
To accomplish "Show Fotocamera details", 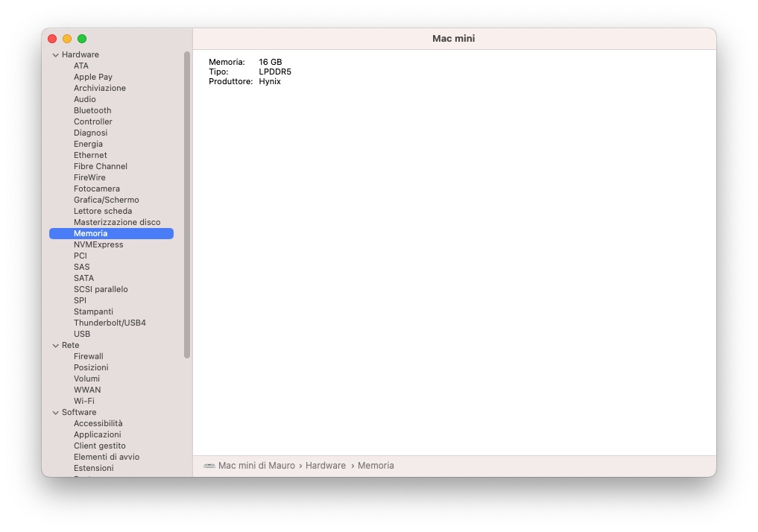I will tap(97, 189).
